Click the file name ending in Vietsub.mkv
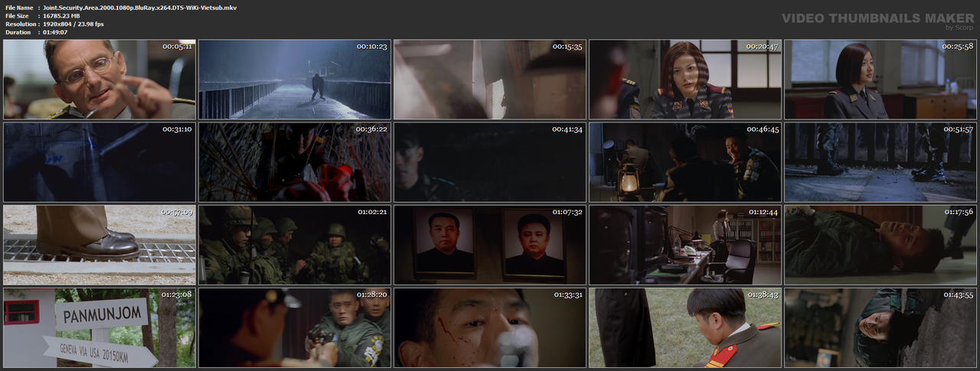 (139, 7)
